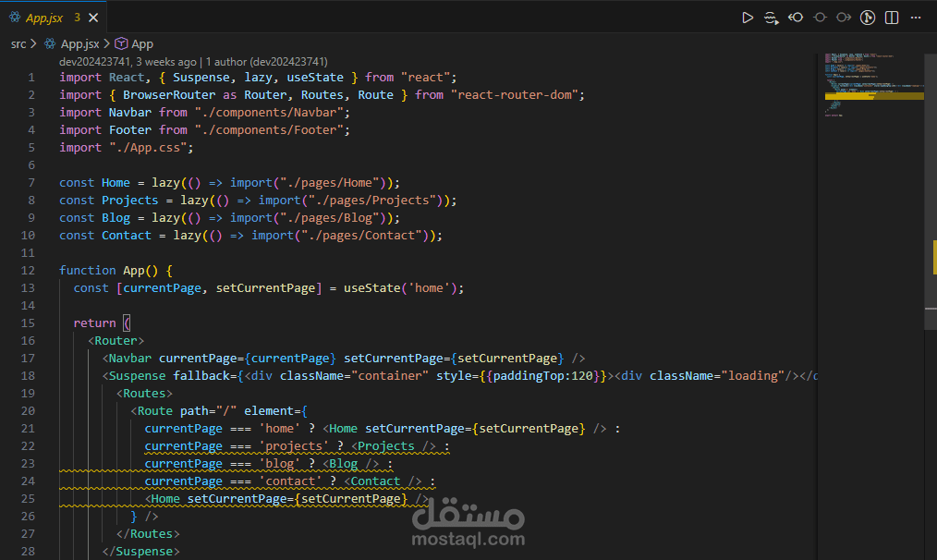Click line number 12 in the gutter
This screenshot has height=560, width=937.
coord(28,270)
